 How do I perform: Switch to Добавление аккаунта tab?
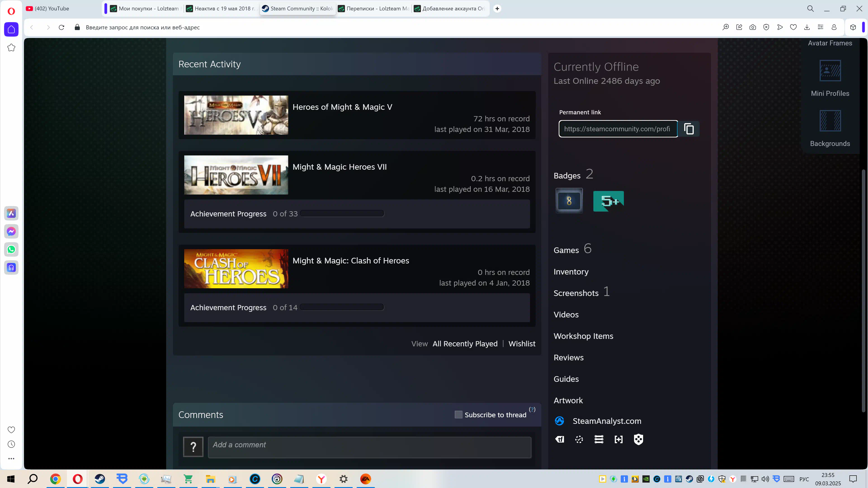click(x=450, y=8)
